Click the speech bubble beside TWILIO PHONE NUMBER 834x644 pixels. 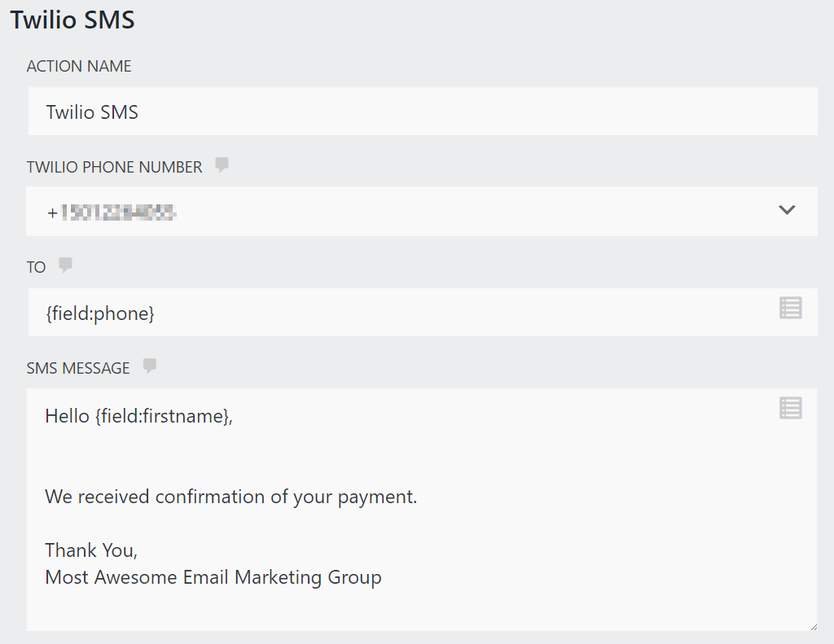pyautogui.click(x=221, y=165)
